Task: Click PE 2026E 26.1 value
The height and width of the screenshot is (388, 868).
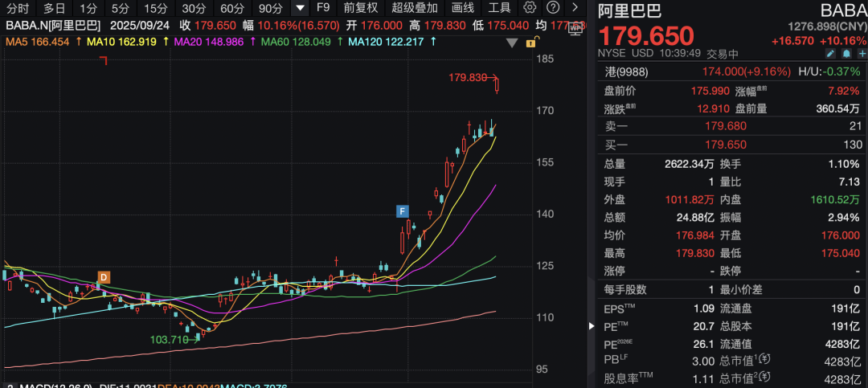Action: (x=703, y=345)
